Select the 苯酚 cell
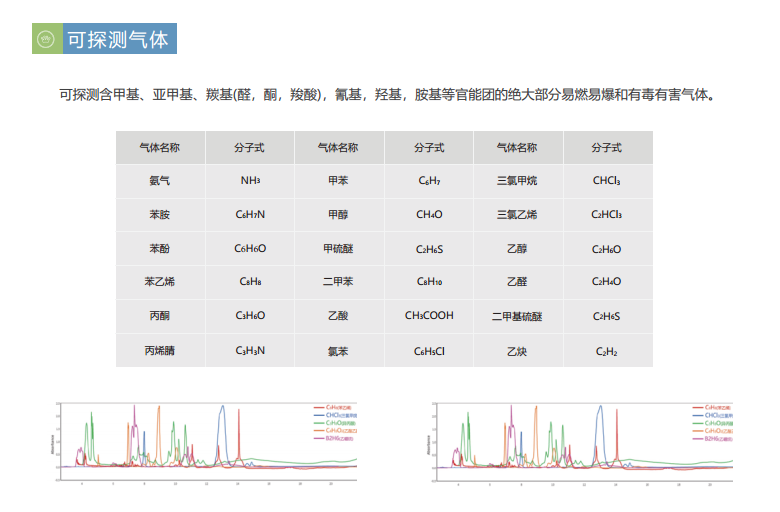 pyautogui.click(x=160, y=249)
